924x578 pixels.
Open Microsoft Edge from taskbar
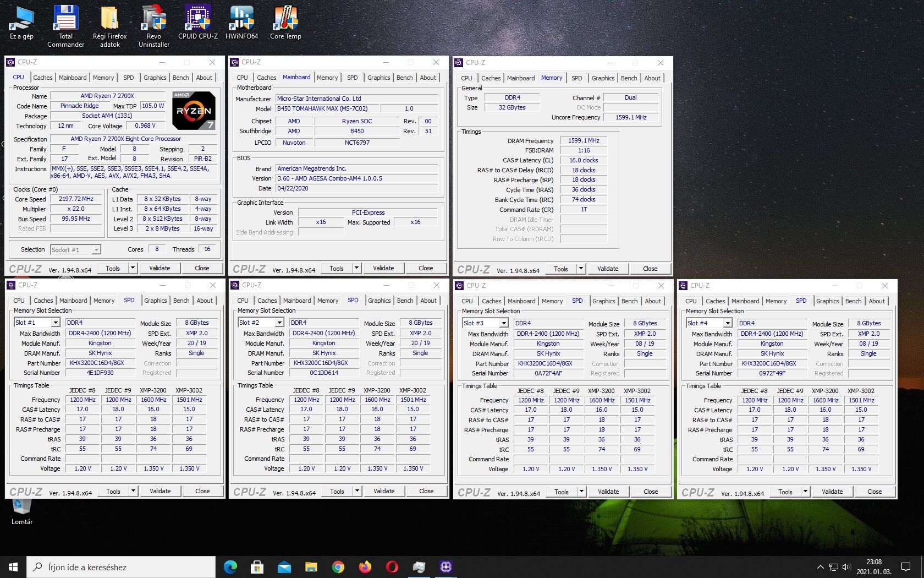[230, 567]
